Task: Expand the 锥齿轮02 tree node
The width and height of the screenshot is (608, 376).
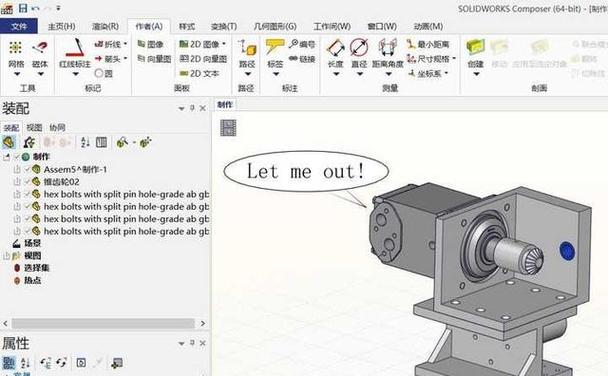Action: click(17, 182)
